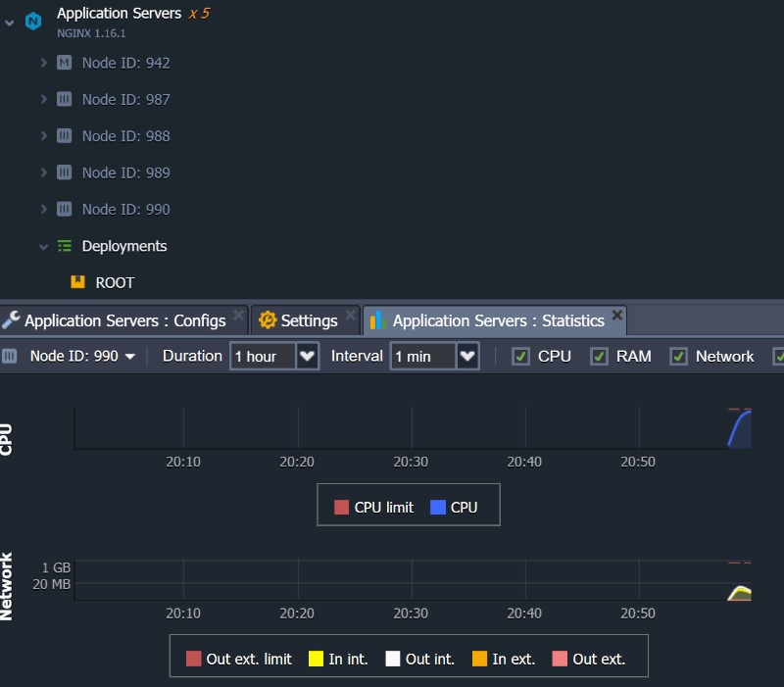Uncheck the CPU checkbox

(x=521, y=357)
